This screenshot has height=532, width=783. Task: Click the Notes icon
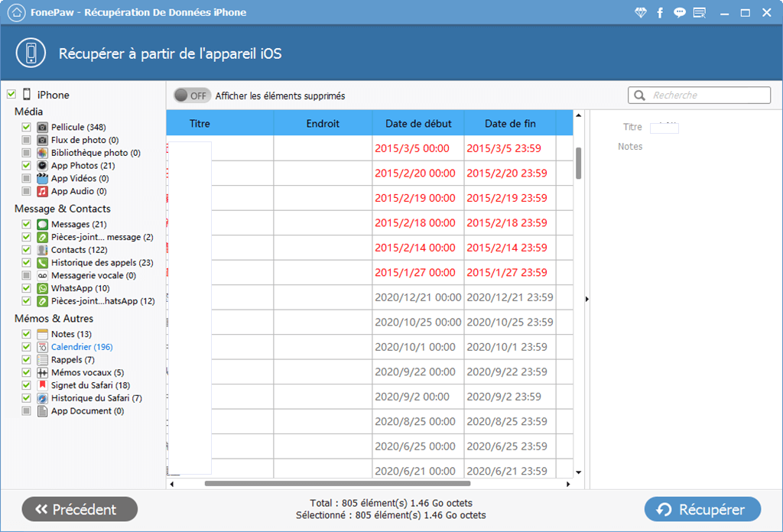(x=43, y=334)
